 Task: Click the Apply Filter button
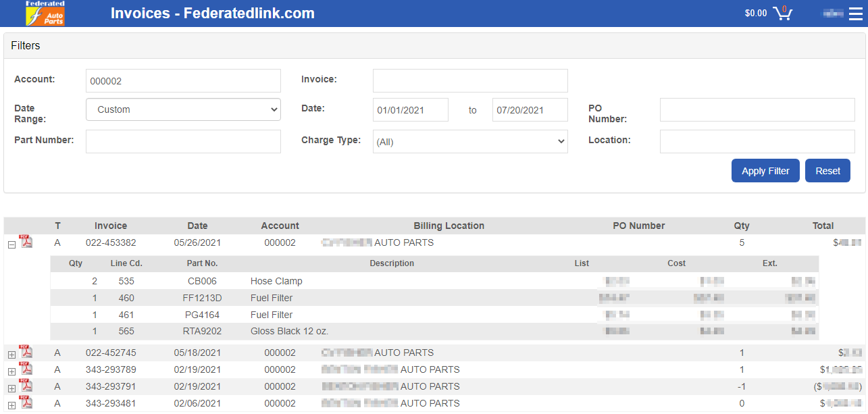(765, 171)
